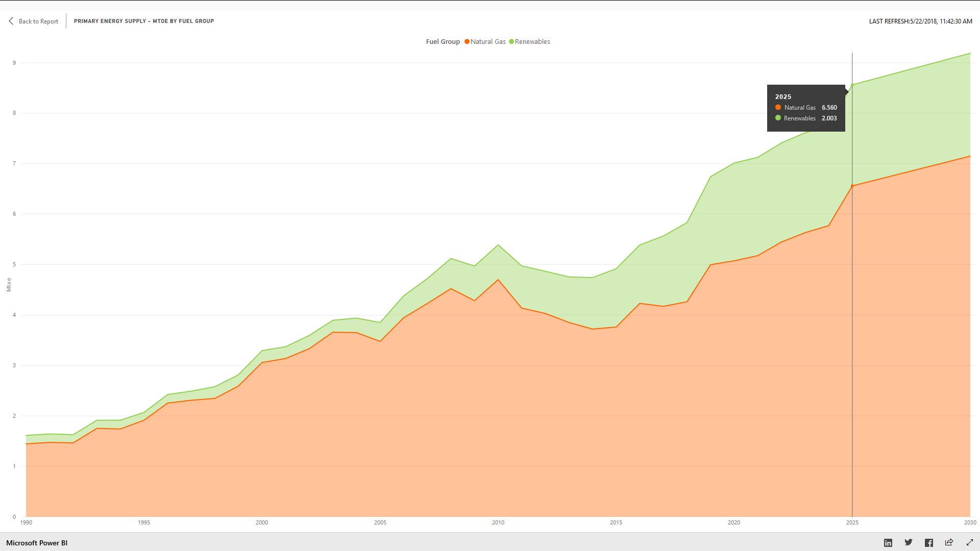Click Microsoft Power BI label
Image resolution: width=980 pixels, height=551 pixels.
coord(37,543)
